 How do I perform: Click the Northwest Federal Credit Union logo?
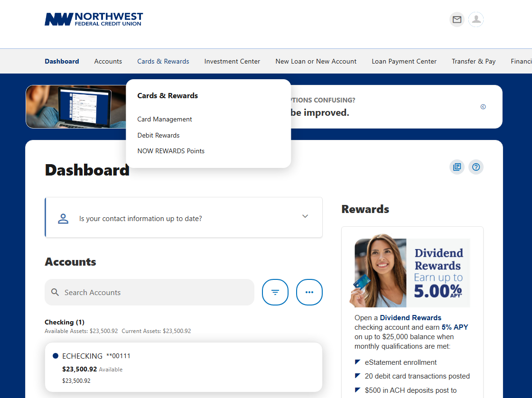(x=93, y=19)
